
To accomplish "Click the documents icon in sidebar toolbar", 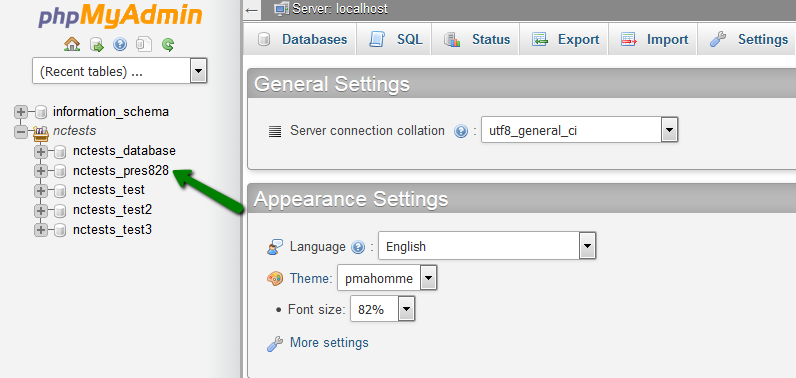I will [x=144, y=45].
